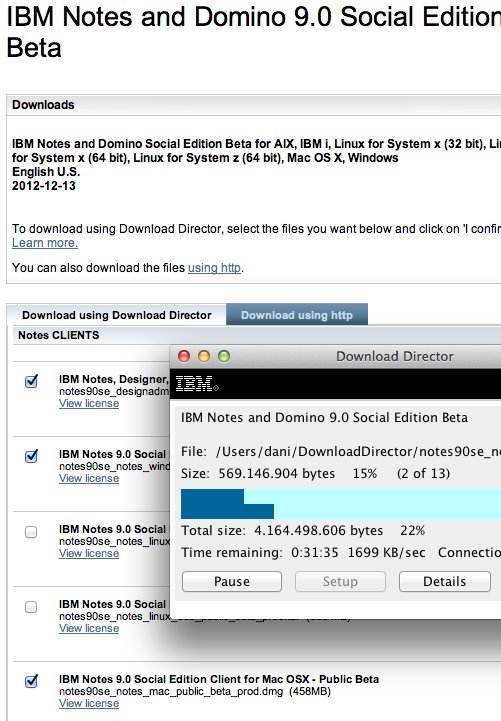Viewport: 501px width, 721px height.
Task: Pause the Download Director transfer
Action: coord(232,581)
